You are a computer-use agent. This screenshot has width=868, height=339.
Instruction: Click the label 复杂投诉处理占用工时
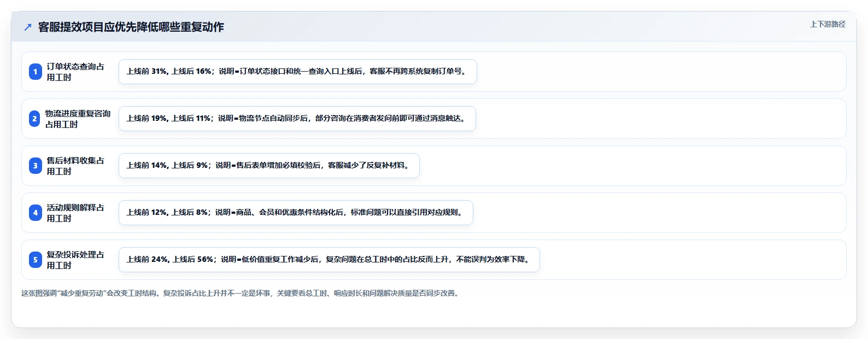tap(75, 260)
